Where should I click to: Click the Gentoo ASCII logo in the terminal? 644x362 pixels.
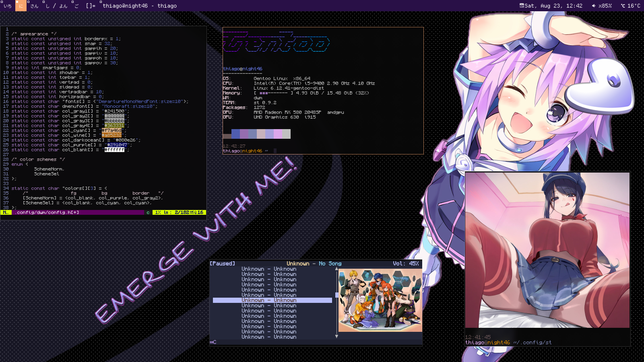(x=277, y=42)
